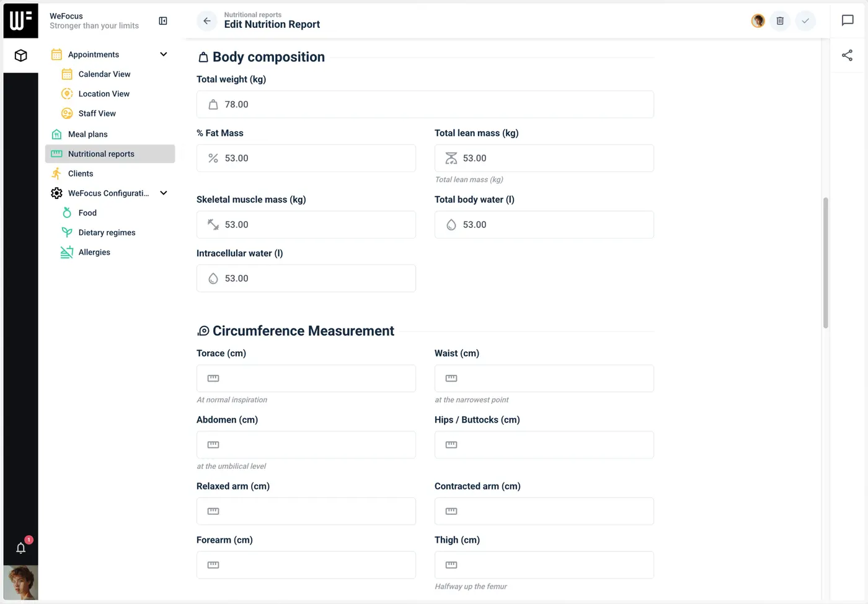The image size is (868, 604).
Task: Click the Abdomen (cm) input field
Action: coord(306,445)
